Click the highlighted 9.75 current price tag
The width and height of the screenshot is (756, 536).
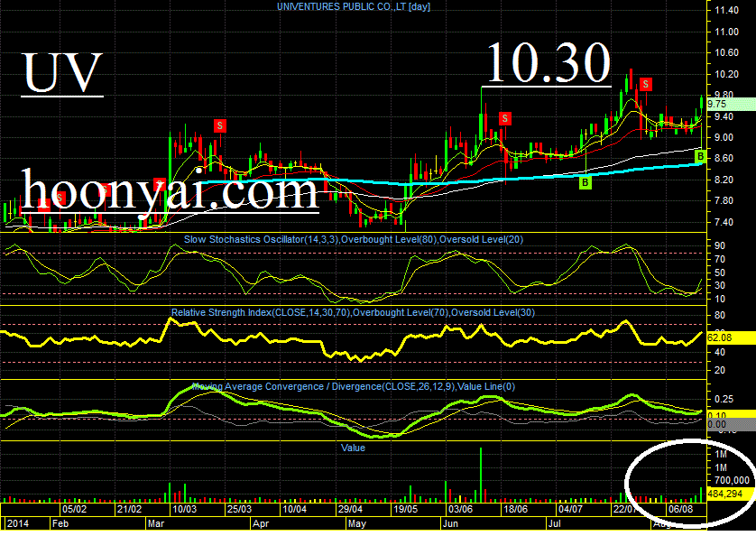click(x=731, y=104)
